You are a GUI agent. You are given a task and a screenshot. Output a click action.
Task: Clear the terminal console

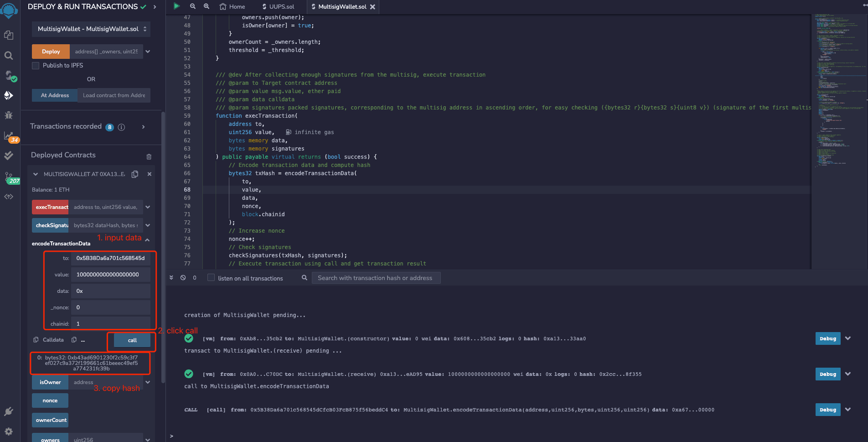[x=183, y=277]
